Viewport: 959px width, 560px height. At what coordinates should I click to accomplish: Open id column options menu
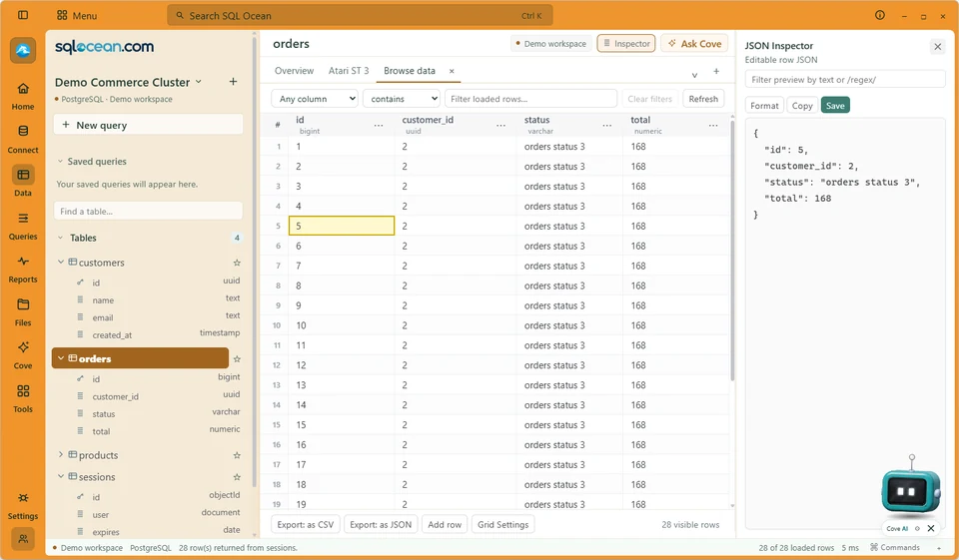[x=379, y=125]
